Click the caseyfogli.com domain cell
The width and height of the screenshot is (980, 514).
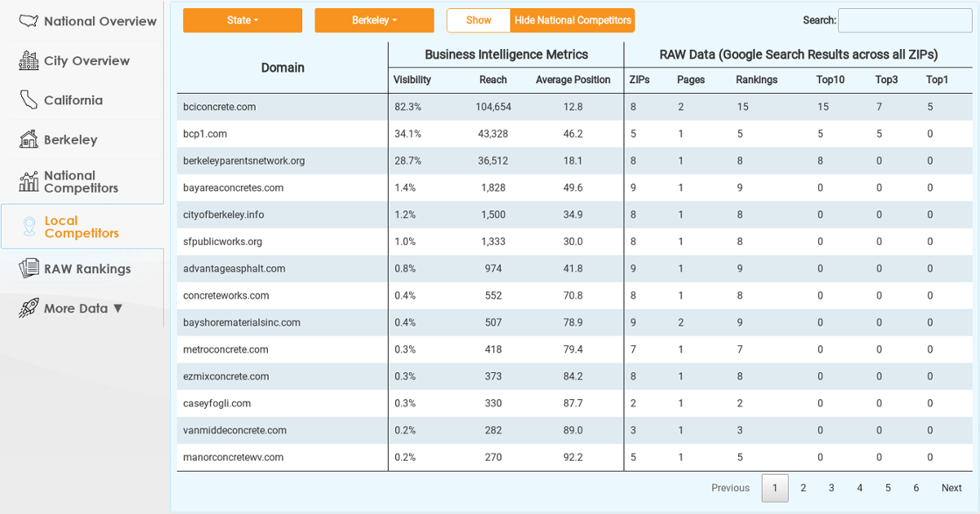pos(283,403)
